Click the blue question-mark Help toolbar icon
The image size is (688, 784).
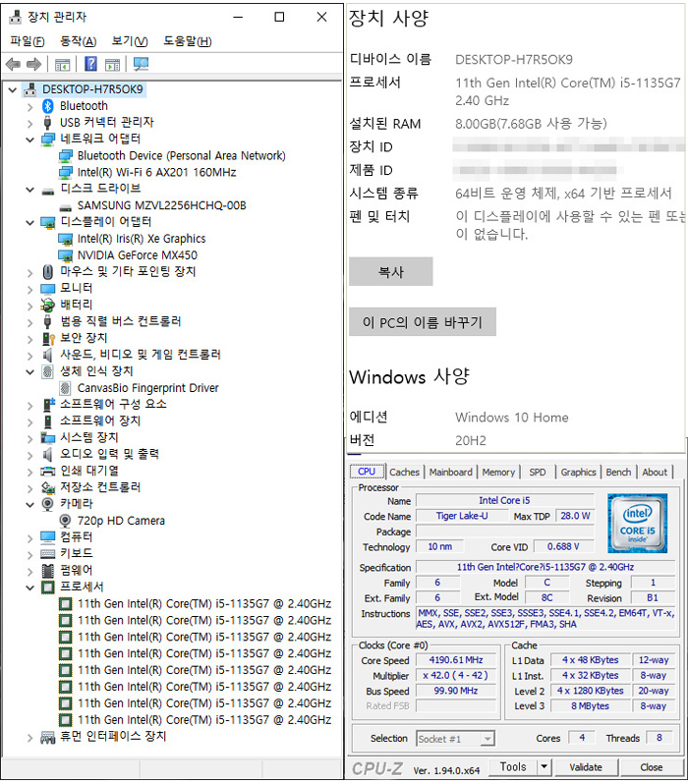pyautogui.click(x=90, y=64)
